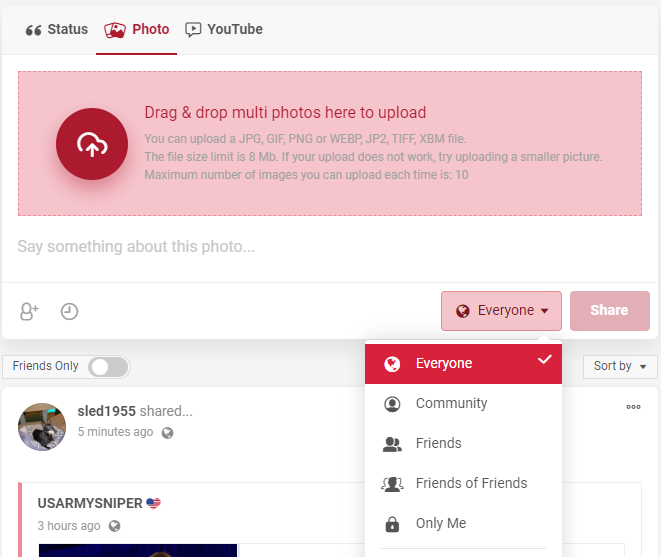
Task: Click globe icon beside '3 hours ago'
Action: [x=114, y=526]
